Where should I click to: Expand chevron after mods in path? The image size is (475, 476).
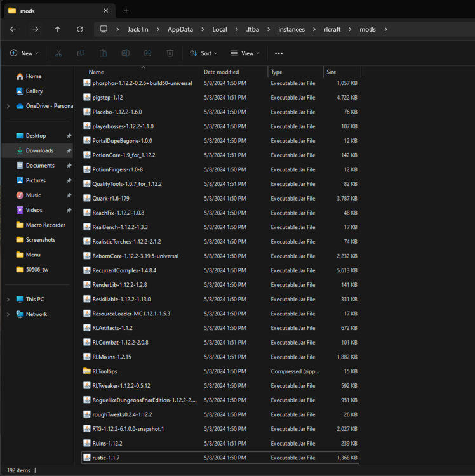coord(385,29)
